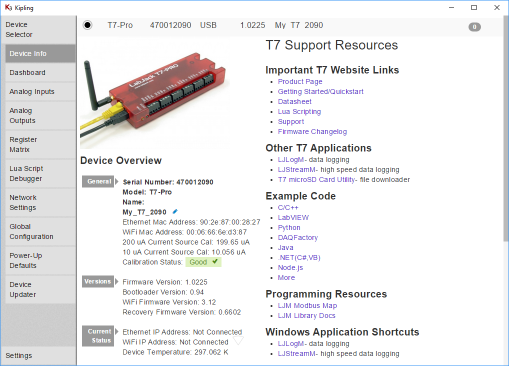
Task: Click the green Good calibration status badge
Action: [x=203, y=262]
